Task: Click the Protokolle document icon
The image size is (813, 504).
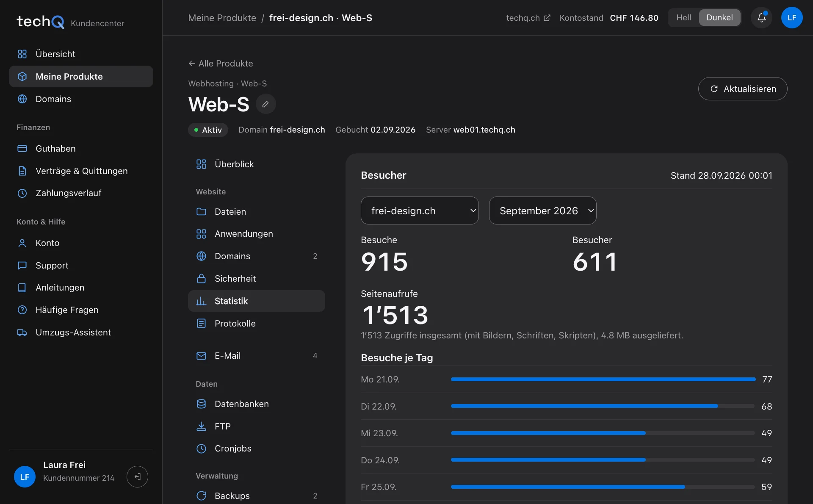Action: point(201,324)
